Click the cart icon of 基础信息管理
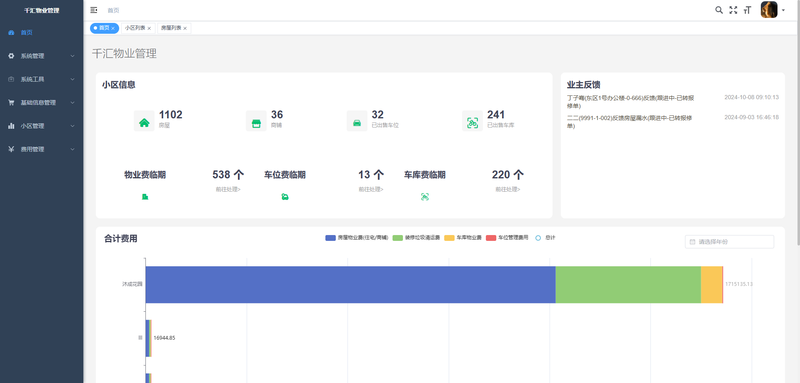 (11, 103)
